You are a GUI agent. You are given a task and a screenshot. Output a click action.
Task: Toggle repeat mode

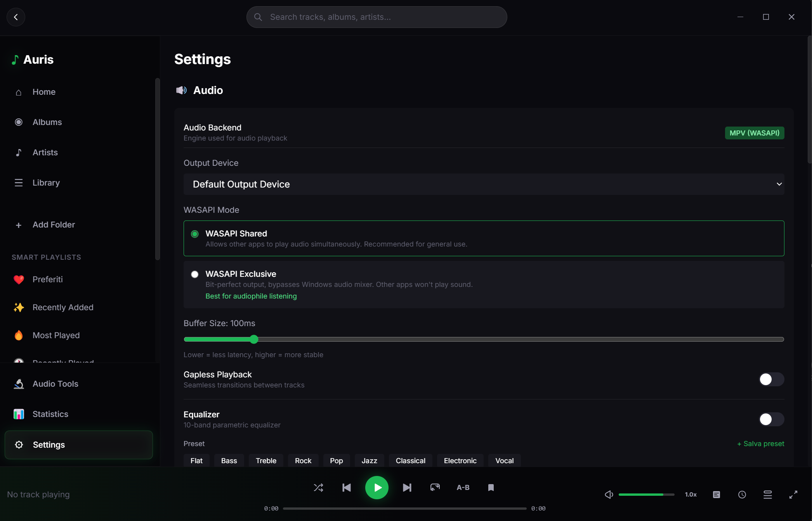click(435, 487)
